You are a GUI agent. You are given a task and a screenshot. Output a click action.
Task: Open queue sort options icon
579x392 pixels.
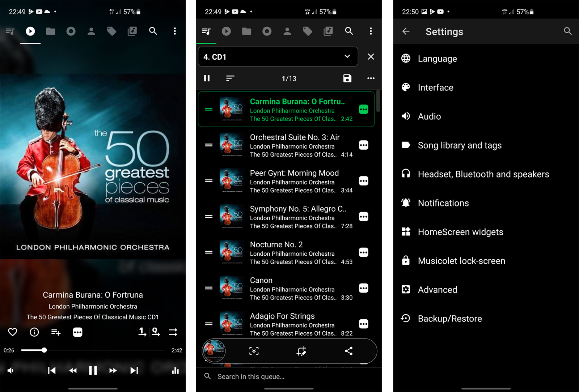(x=230, y=78)
